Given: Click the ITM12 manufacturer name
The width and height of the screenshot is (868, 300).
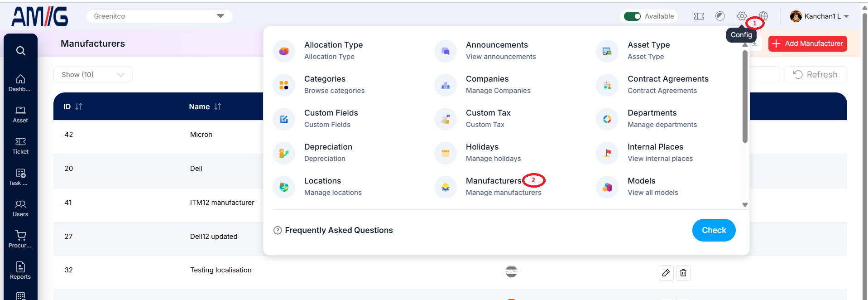Looking at the screenshot, I should click(x=222, y=203).
